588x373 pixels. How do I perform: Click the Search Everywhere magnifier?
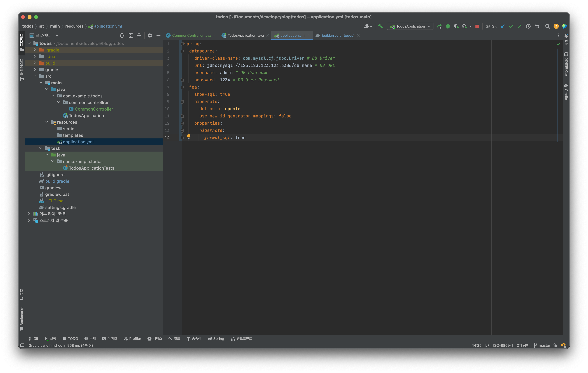click(547, 26)
